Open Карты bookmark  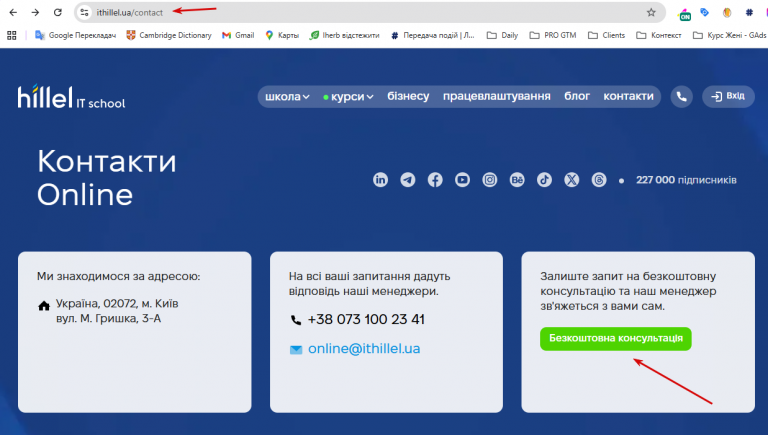[282, 35]
